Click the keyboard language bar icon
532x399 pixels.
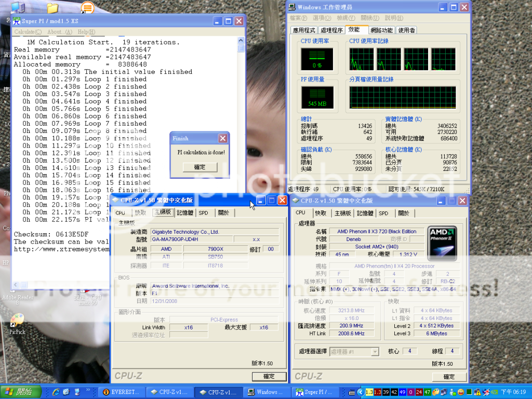pyautogui.click(x=352, y=392)
